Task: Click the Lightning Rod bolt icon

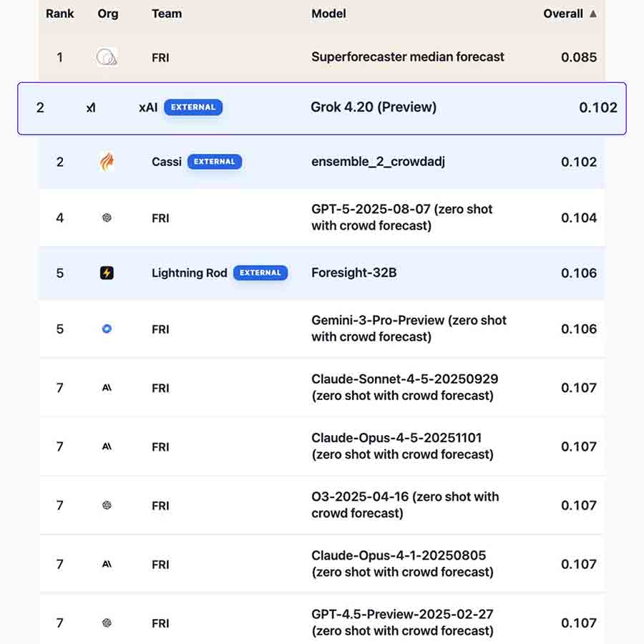Action: (107, 273)
